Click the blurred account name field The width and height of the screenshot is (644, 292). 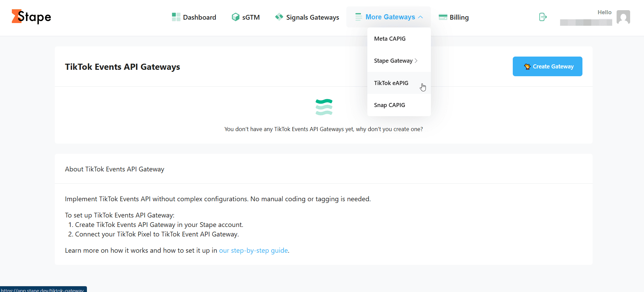(586, 23)
